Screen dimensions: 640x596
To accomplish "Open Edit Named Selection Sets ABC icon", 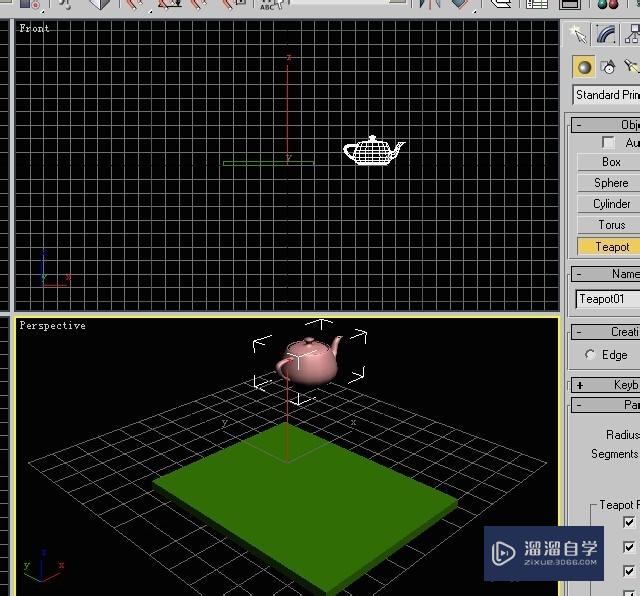I will coord(271,4).
